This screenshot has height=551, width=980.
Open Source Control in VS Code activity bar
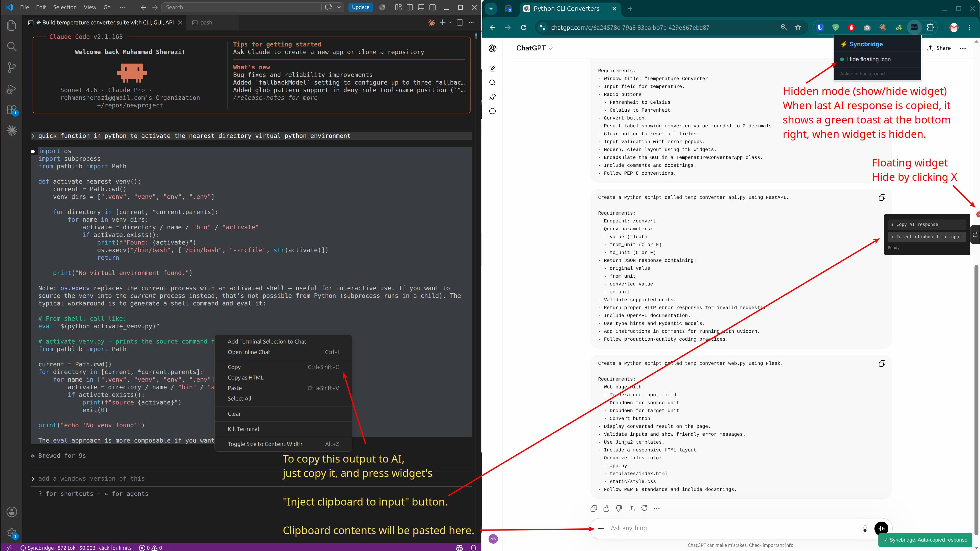pos(12,68)
